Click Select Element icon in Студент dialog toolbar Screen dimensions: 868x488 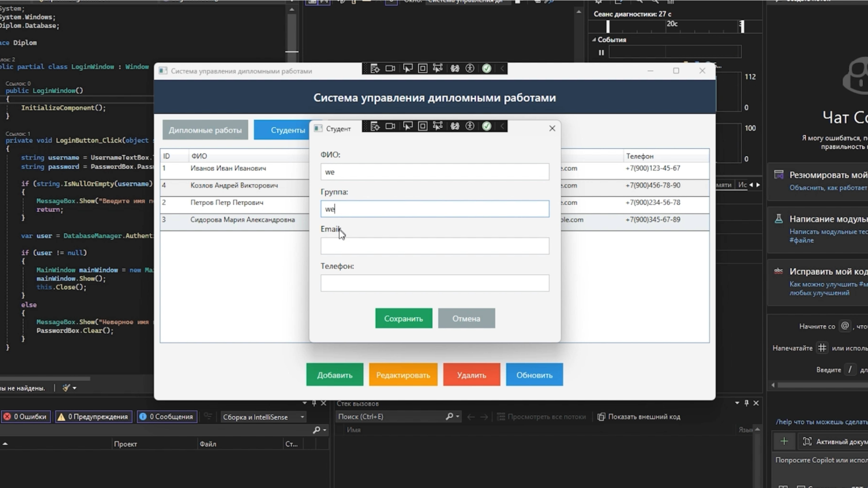(407, 126)
